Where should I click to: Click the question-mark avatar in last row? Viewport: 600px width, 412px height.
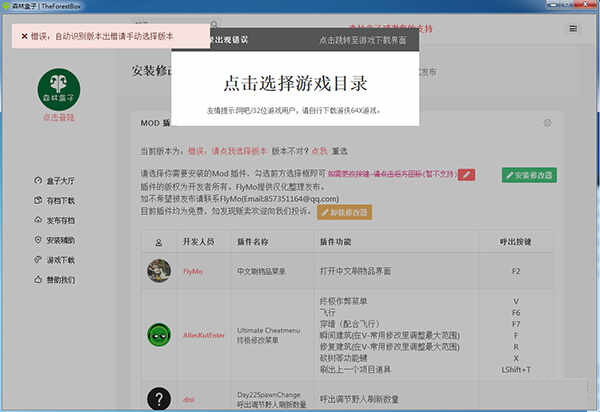(159, 399)
